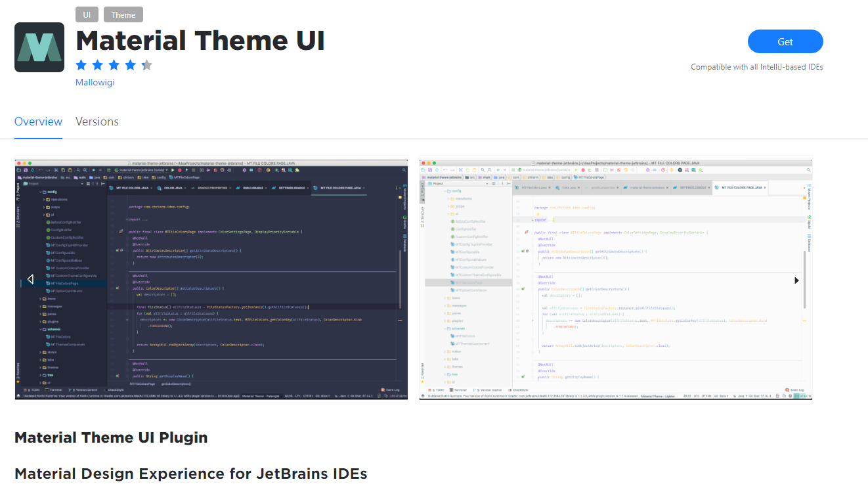The height and width of the screenshot is (488, 868).
Task: Click 'Compatible with all IntelliJ-based IDEs' text
Action: pos(757,67)
